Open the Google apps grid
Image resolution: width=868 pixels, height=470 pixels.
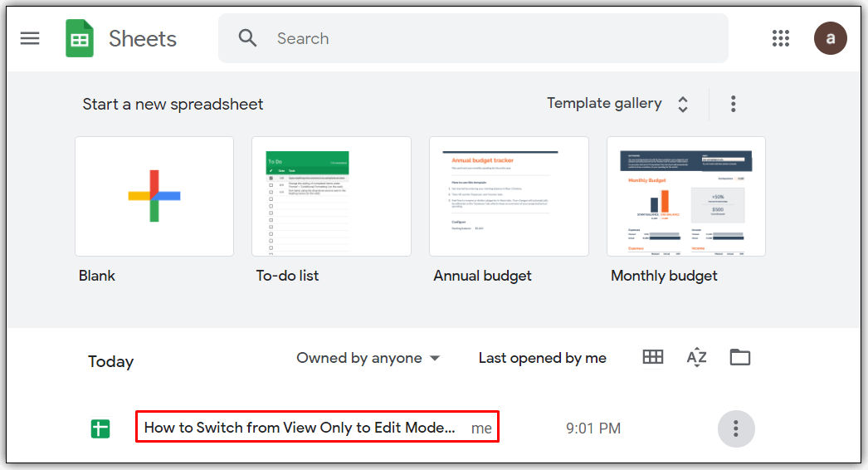780,38
